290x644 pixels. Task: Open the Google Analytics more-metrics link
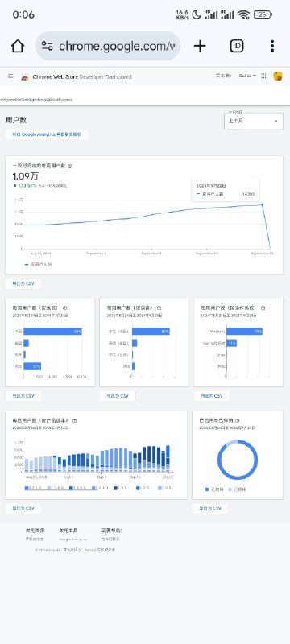tap(47, 134)
